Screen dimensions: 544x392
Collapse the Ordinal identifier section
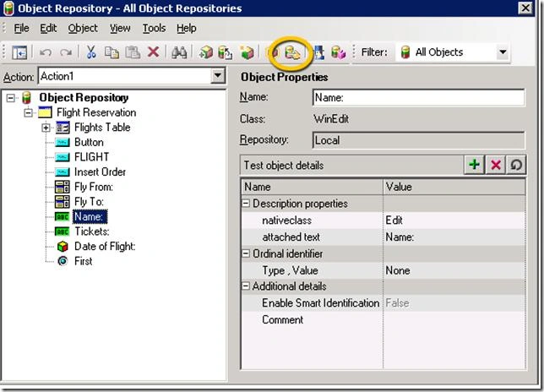pyautogui.click(x=246, y=253)
